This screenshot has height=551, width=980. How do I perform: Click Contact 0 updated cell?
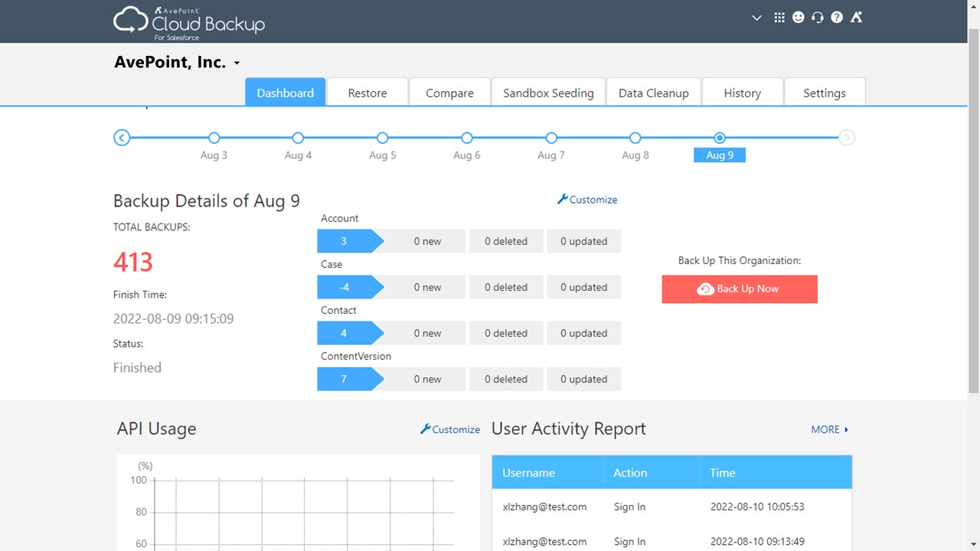tap(584, 333)
